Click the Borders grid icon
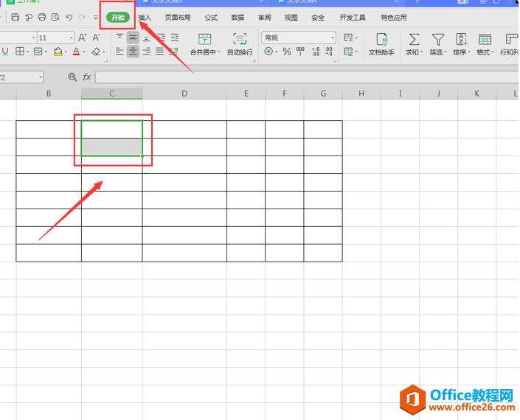Screen dimensions: 520x420 pyautogui.click(x=20, y=52)
